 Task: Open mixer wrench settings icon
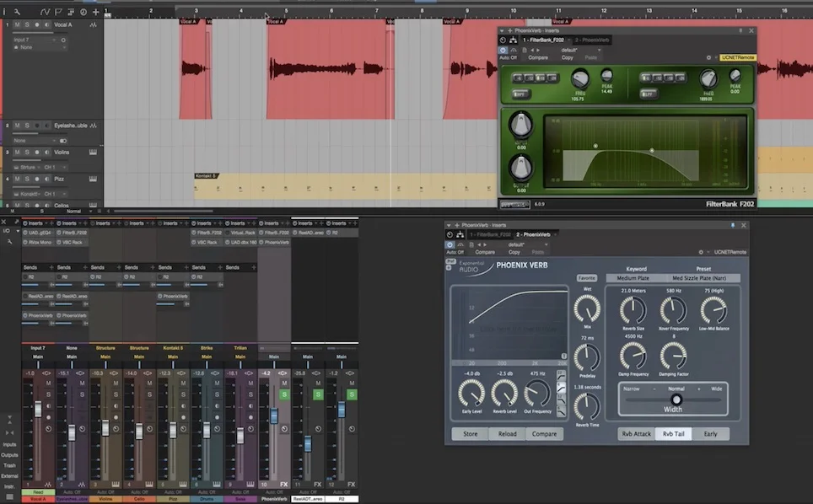(x=9, y=241)
